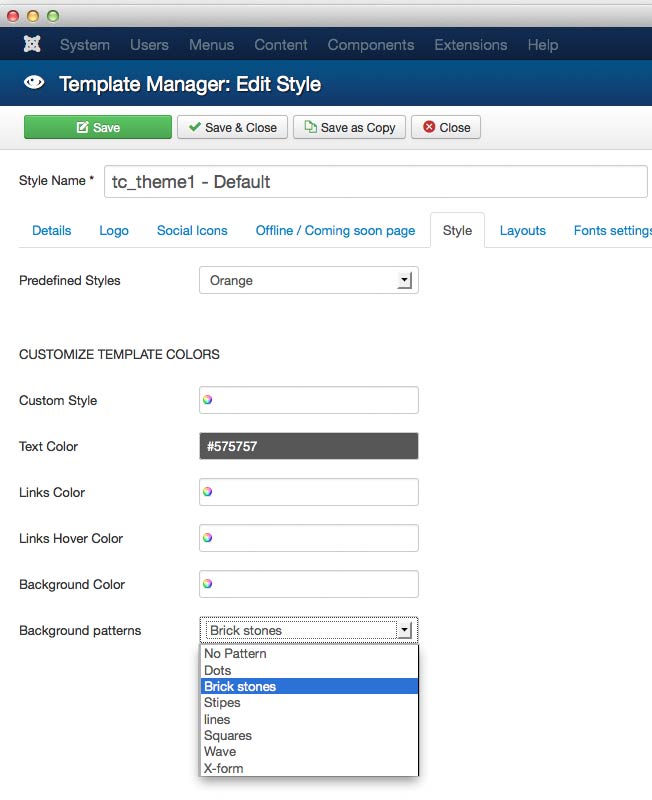Open the Predefined Styles dropdown

click(308, 281)
